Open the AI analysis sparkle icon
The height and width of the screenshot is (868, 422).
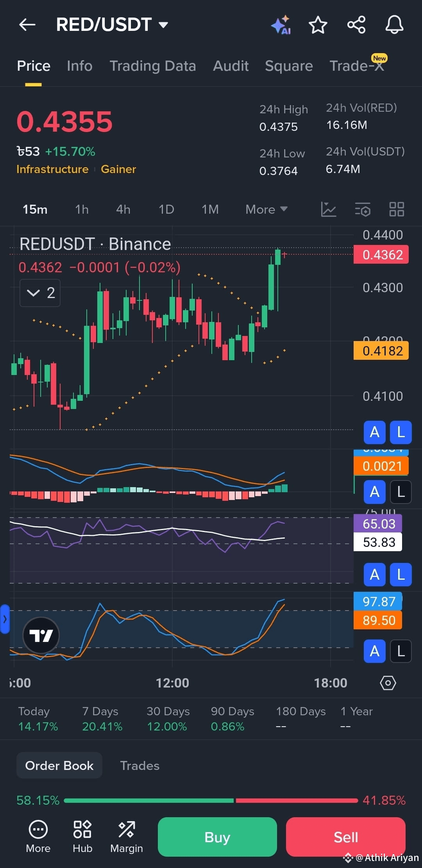[281, 25]
